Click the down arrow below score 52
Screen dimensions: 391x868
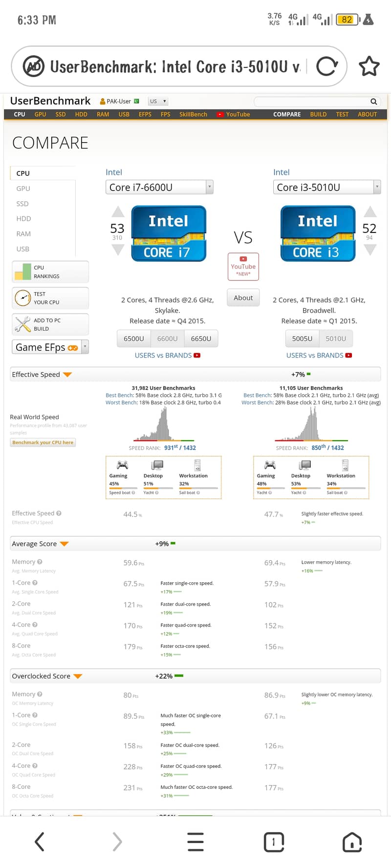point(370,250)
